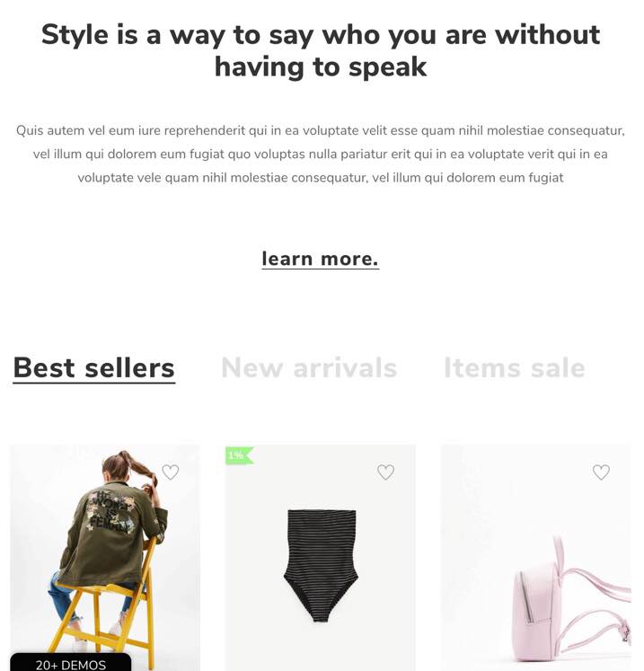
Task: Favorite the pink backpack with heart icon
Action: point(601,472)
